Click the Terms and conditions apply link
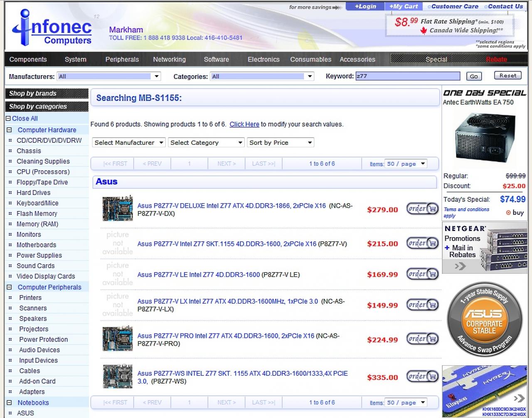 click(x=466, y=212)
